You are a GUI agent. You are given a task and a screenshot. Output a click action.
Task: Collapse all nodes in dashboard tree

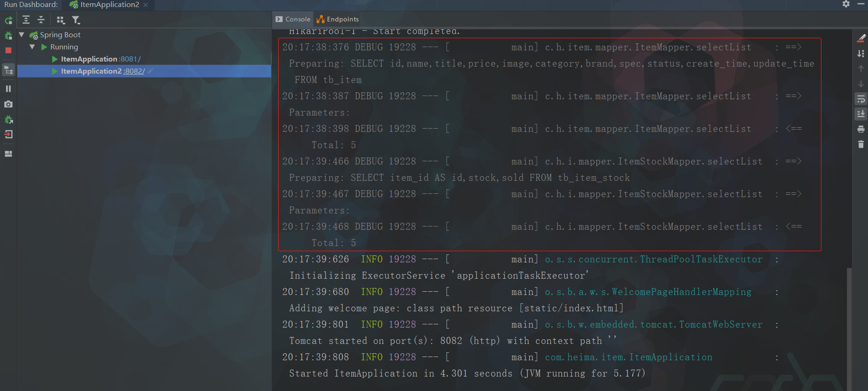(x=41, y=20)
